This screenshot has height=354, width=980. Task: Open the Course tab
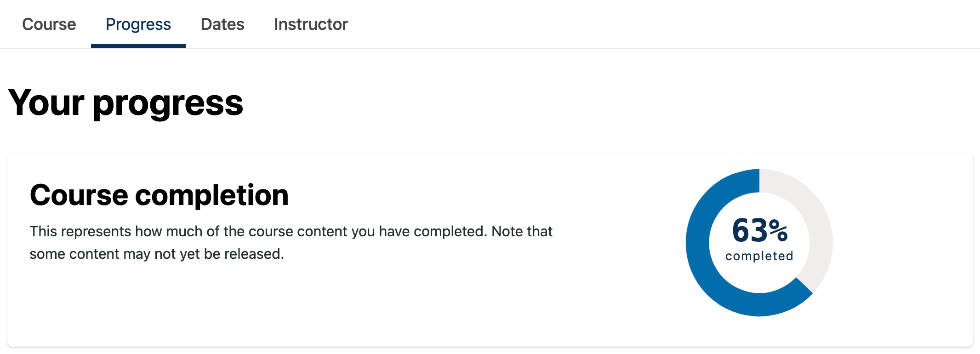(49, 24)
